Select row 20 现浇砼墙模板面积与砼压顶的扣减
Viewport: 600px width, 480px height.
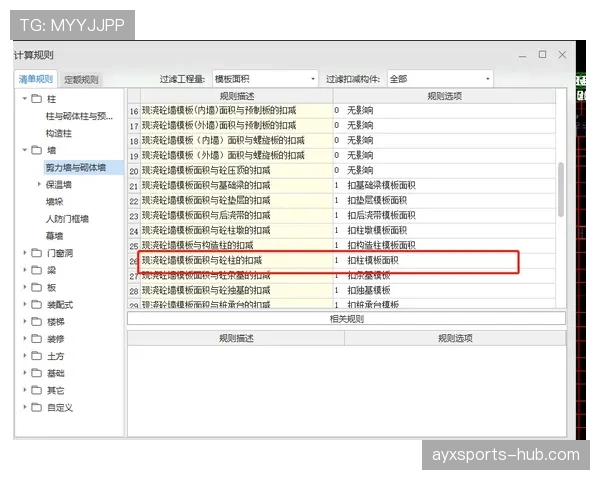pyautogui.click(x=342, y=170)
